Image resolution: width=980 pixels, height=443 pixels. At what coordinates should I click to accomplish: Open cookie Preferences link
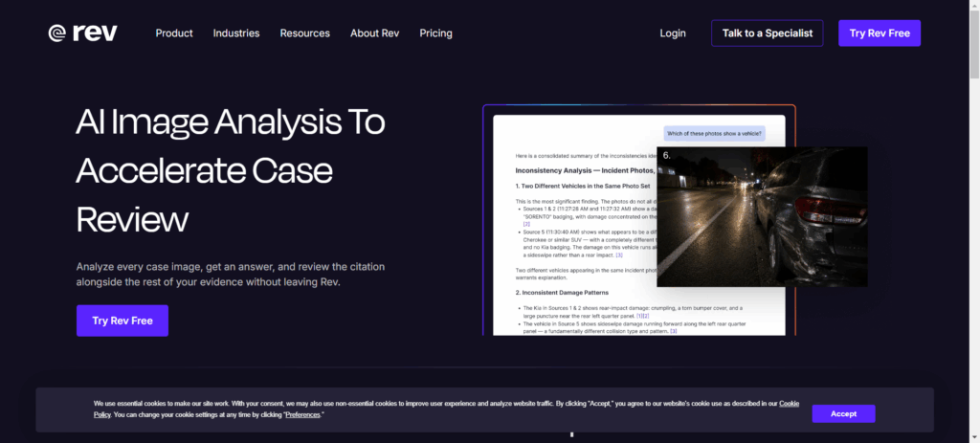[303, 415]
